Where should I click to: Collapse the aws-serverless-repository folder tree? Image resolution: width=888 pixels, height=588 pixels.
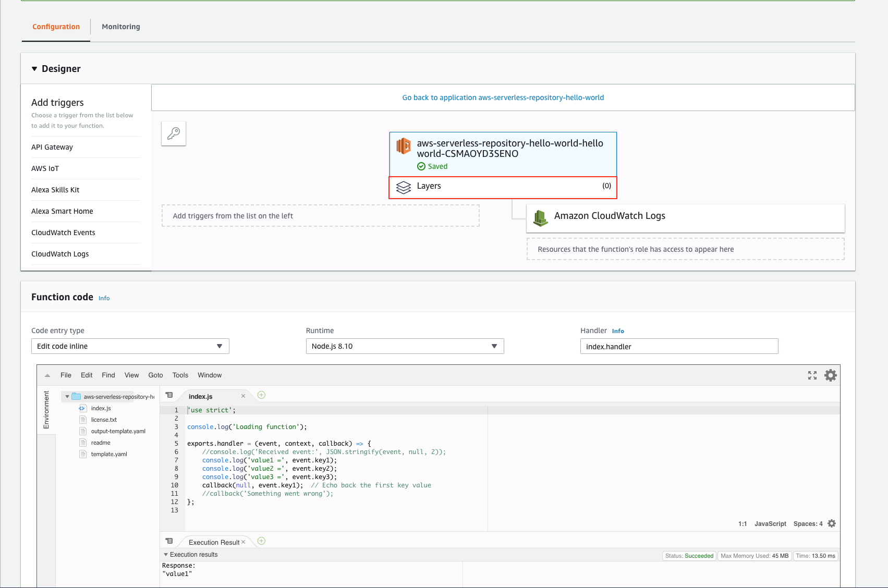(x=67, y=397)
